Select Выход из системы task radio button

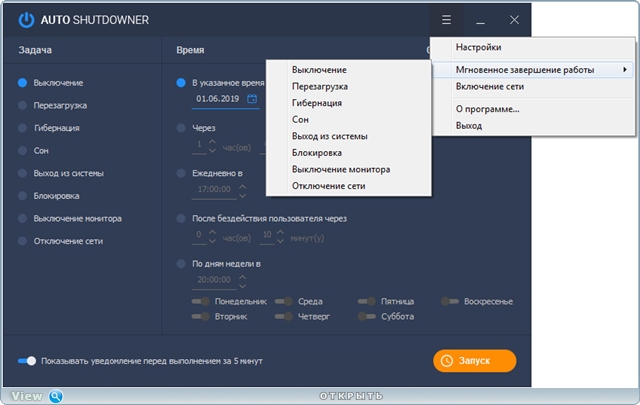22,173
